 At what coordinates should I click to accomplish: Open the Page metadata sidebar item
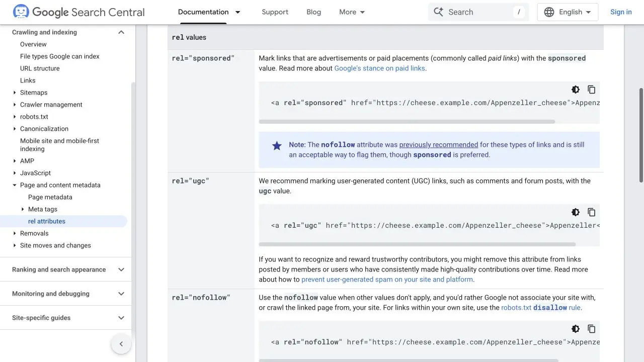[x=50, y=197]
